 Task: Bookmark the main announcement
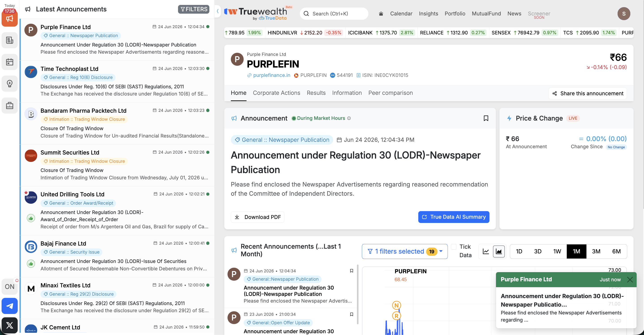pos(486,118)
